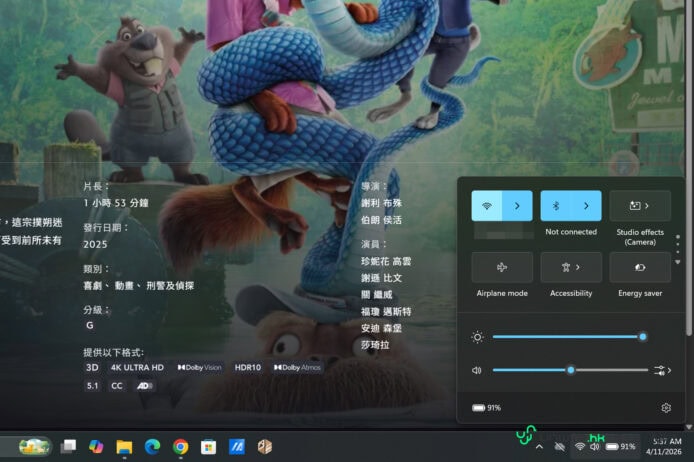694x462 pixels.
Task: Open Accessibility quick settings
Action: point(571,267)
